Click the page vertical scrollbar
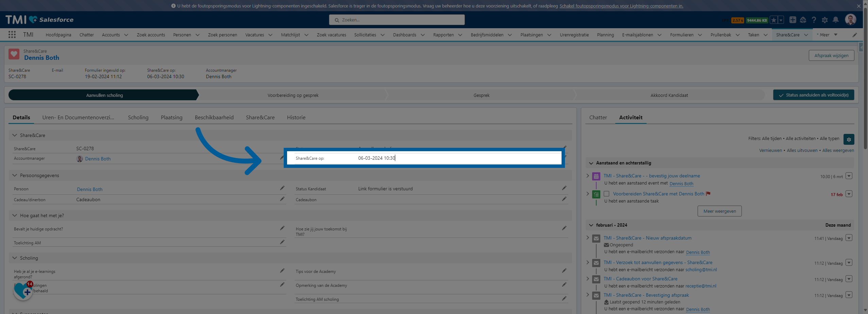 pos(865,78)
